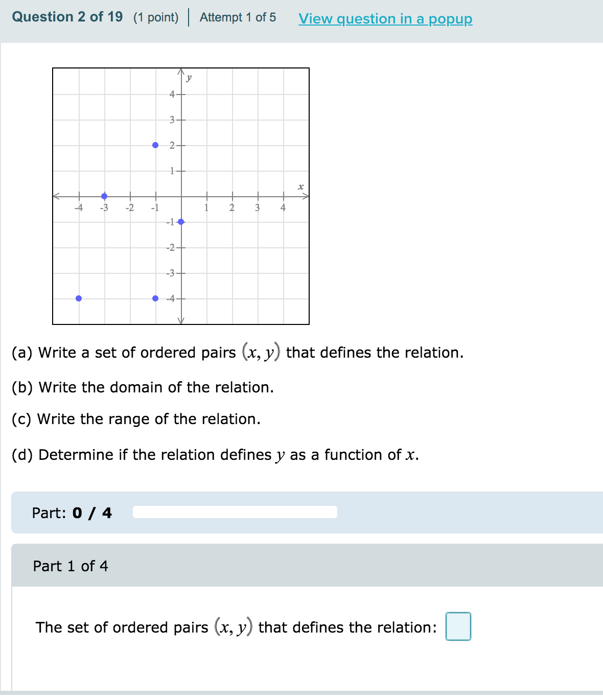The height and width of the screenshot is (700, 603).
Task: Click the Part 1 of 4 header
Action: pyautogui.click(x=71, y=566)
